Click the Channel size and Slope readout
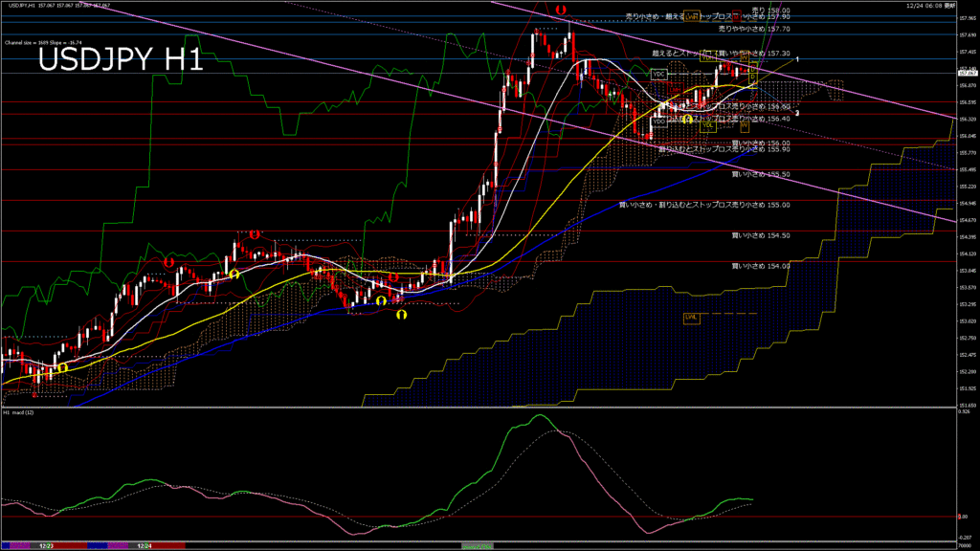Image resolution: width=980 pixels, height=551 pixels. [x=43, y=43]
